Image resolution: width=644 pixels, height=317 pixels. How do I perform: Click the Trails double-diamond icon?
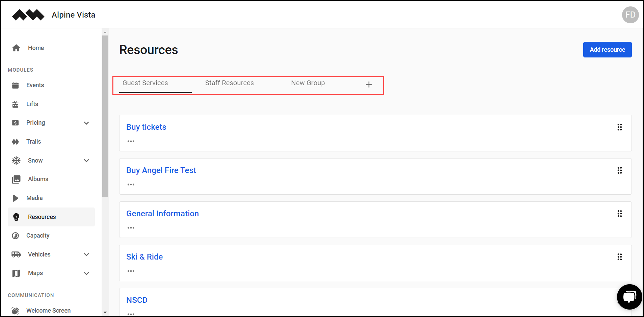coord(16,141)
